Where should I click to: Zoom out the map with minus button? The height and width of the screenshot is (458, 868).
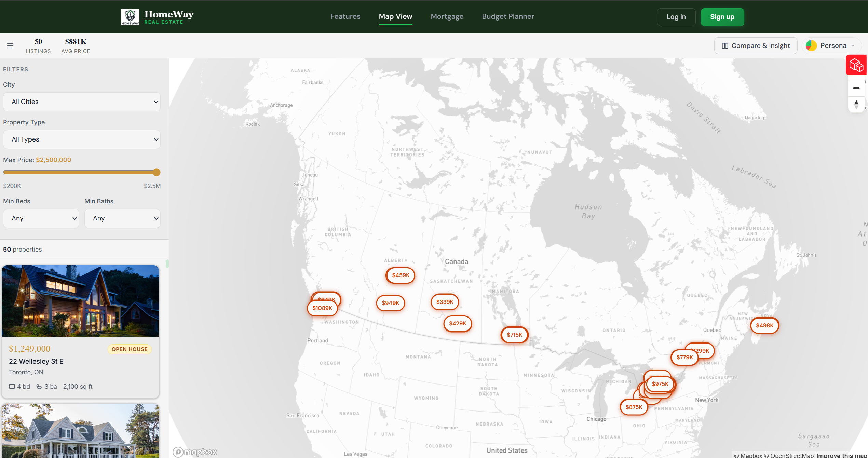coord(856,88)
